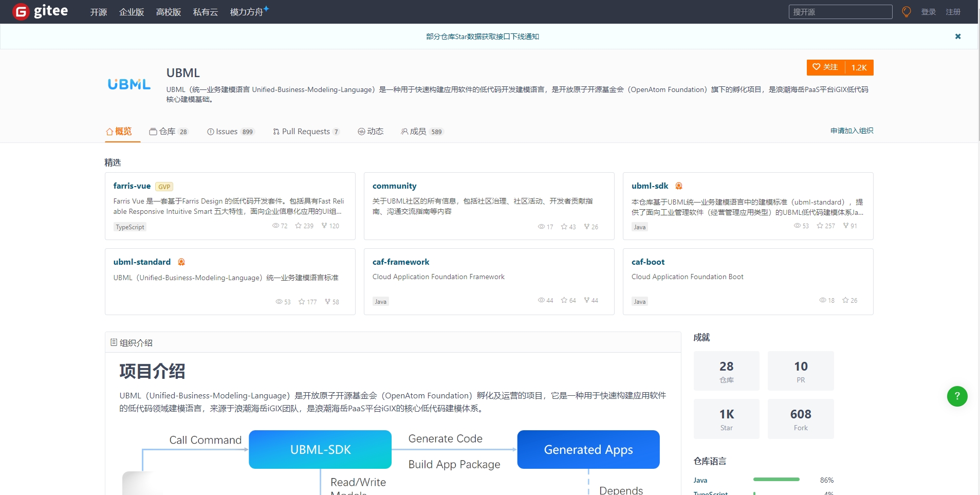Click star icon on community card
The width and height of the screenshot is (980, 495).
point(564,227)
